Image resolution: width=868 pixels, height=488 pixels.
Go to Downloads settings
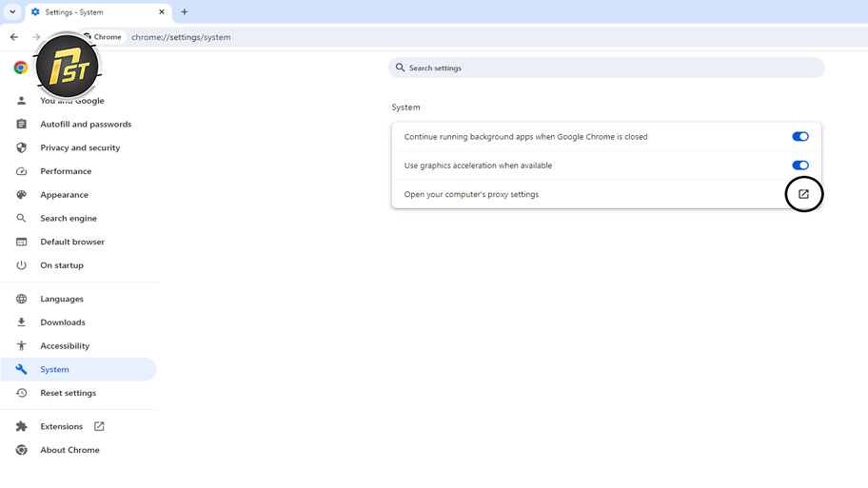[63, 322]
